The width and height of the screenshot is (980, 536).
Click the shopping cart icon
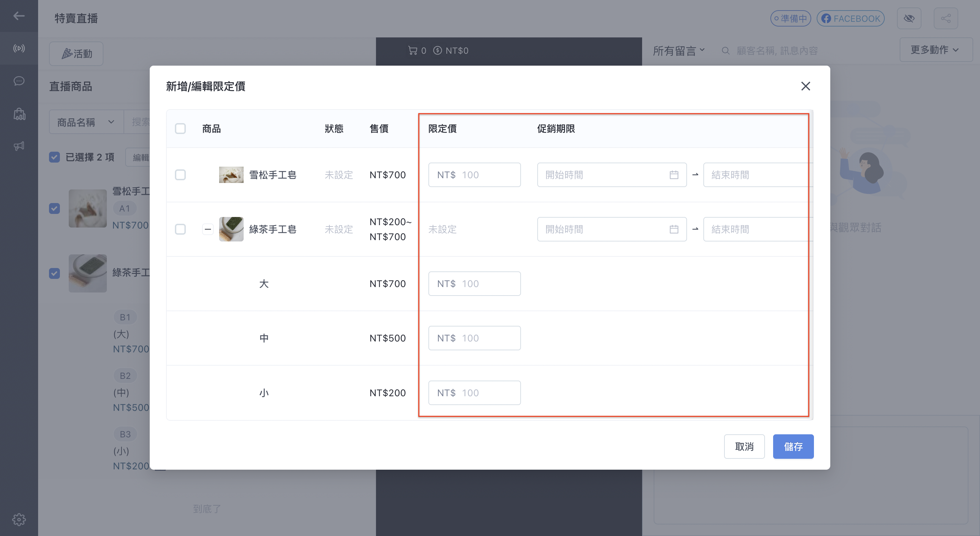tap(412, 51)
